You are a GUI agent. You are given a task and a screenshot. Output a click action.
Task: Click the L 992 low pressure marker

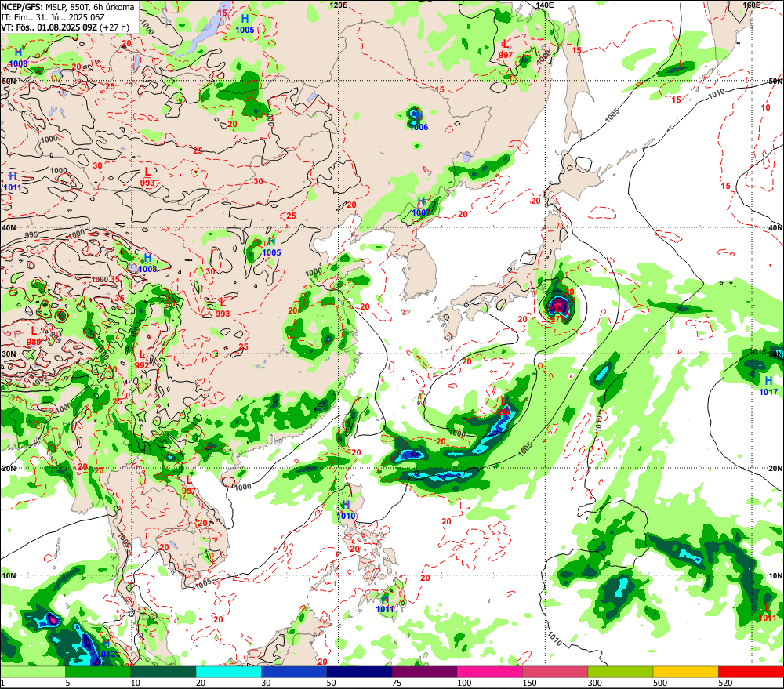point(142,360)
